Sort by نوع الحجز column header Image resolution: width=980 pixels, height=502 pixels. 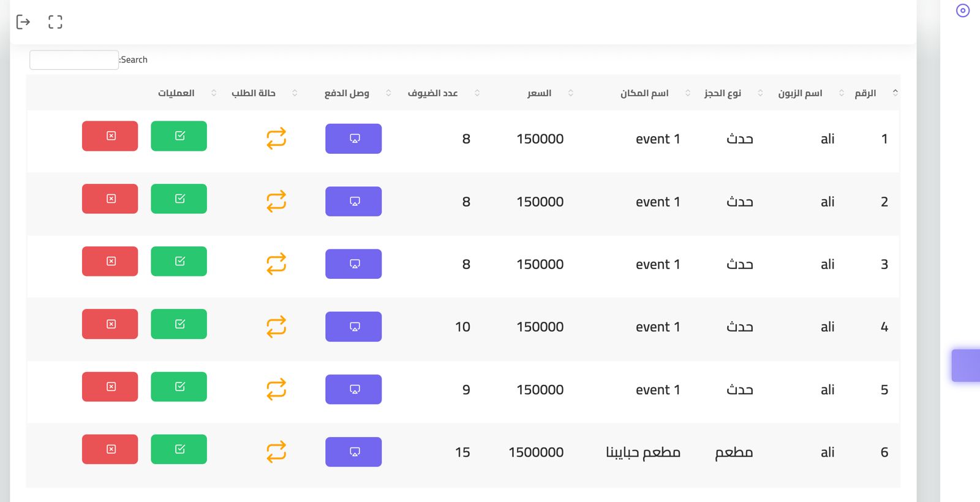pos(723,93)
